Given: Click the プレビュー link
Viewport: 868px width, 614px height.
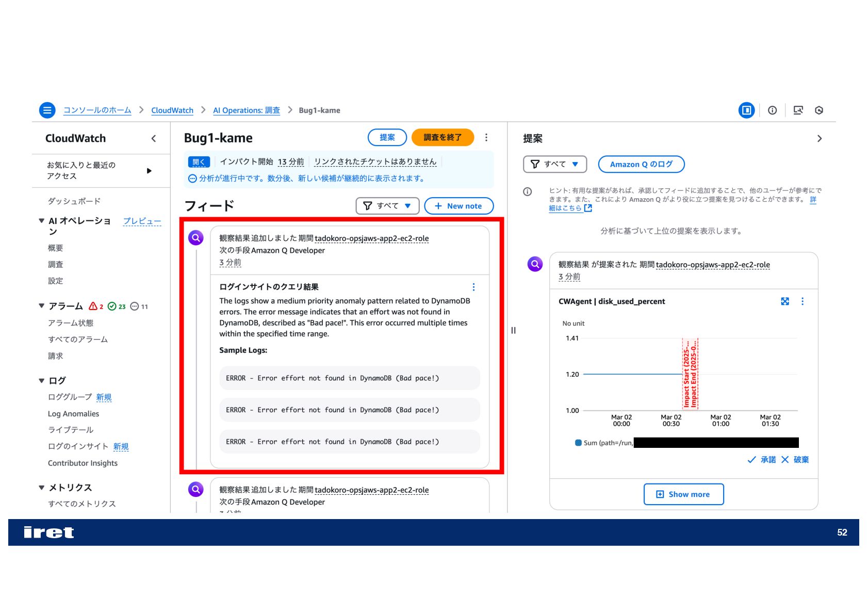Looking at the screenshot, I should 142,221.
